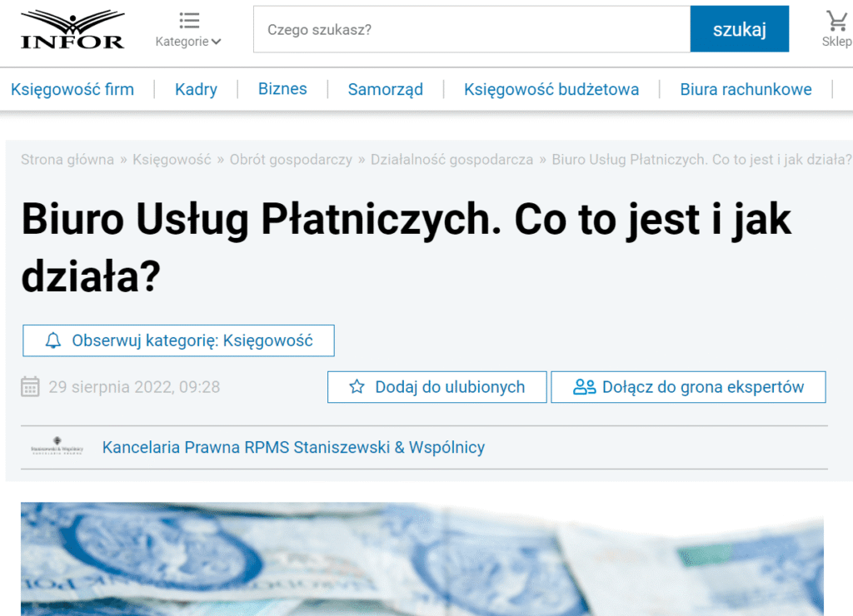Select the Samorząd menu item
853x616 pixels.
tap(385, 89)
